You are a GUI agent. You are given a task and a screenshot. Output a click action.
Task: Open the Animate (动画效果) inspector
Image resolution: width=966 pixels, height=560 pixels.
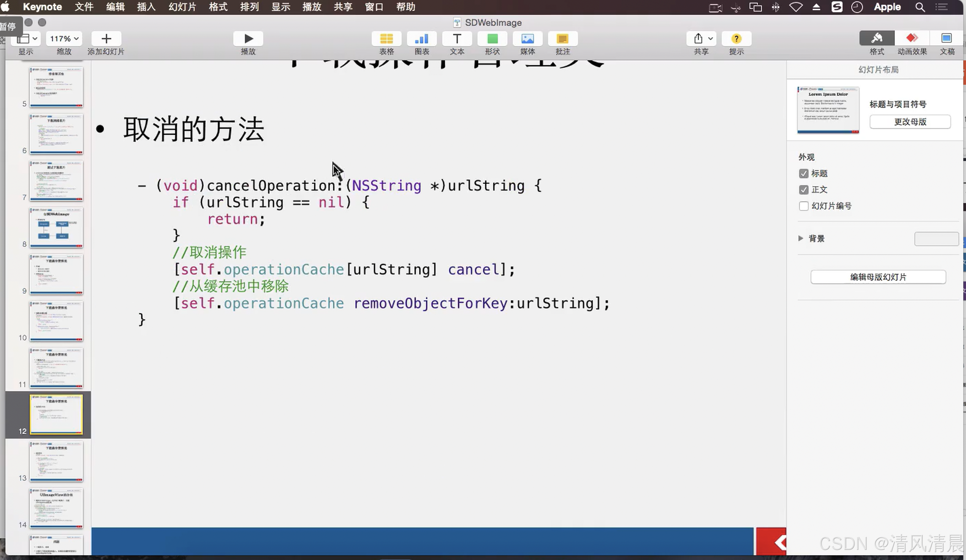[912, 39]
